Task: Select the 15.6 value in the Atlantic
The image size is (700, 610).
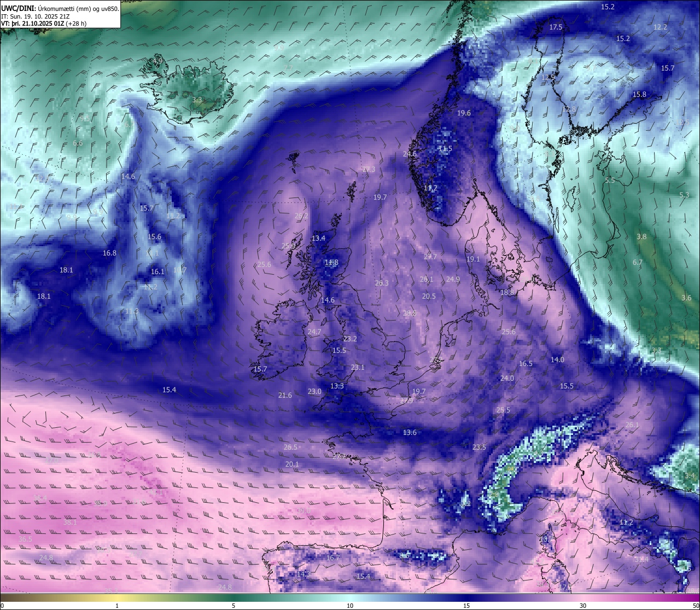Action: point(154,237)
